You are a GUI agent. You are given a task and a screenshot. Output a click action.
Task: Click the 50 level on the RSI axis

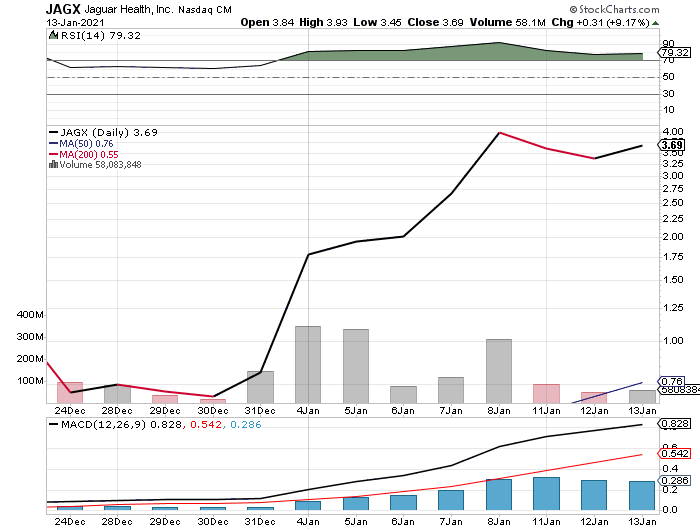668,77
